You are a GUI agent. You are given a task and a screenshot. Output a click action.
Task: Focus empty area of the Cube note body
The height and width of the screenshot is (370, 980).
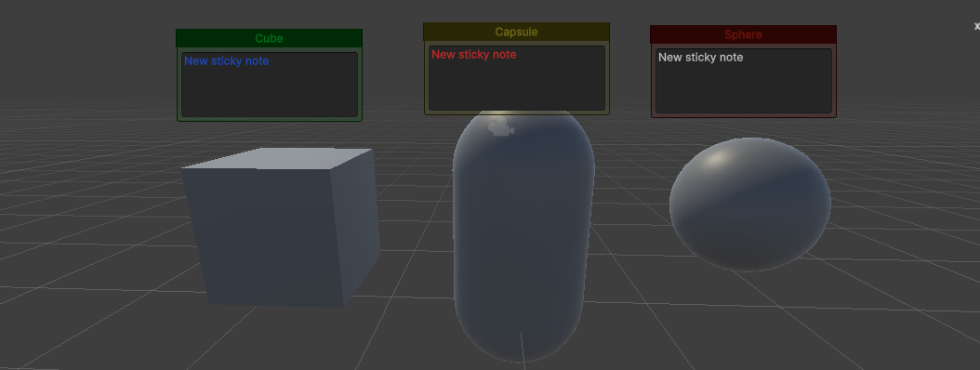(270, 94)
